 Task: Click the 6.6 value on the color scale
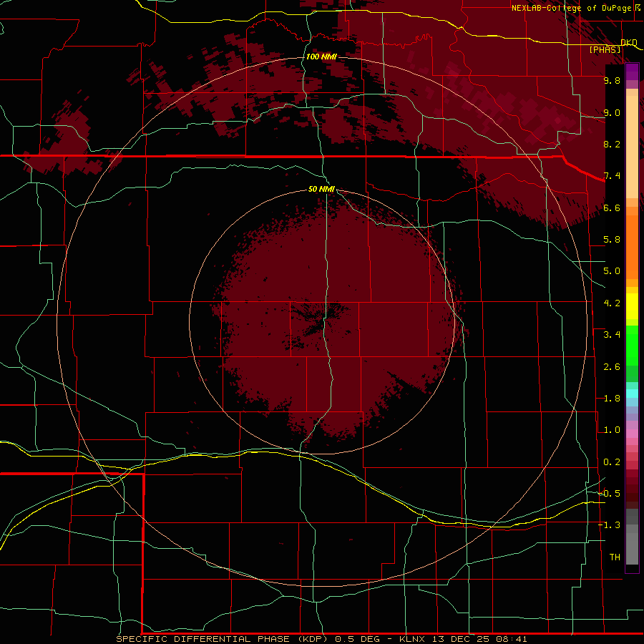tap(612, 208)
